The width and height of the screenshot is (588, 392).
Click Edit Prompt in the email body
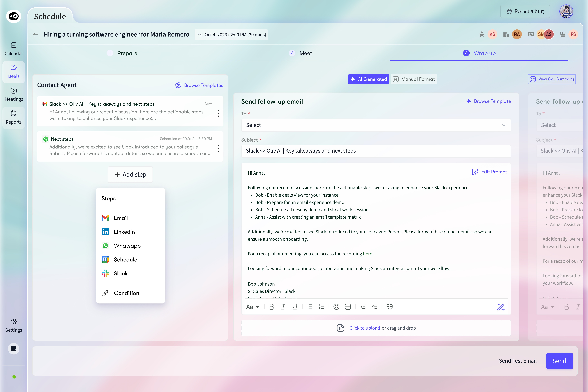pyautogui.click(x=489, y=172)
